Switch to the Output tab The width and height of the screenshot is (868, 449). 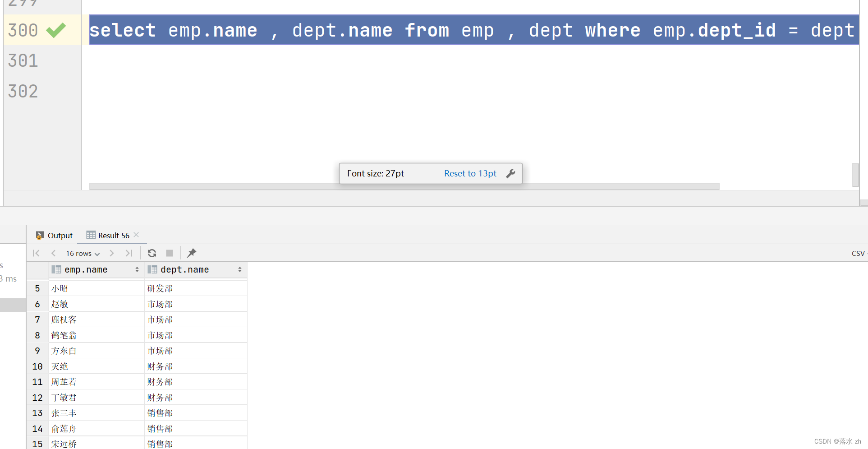pos(54,235)
